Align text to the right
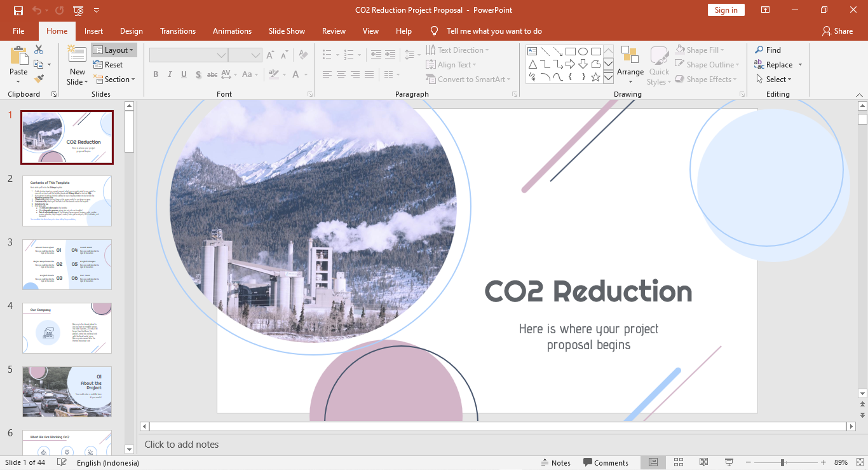 tap(355, 74)
